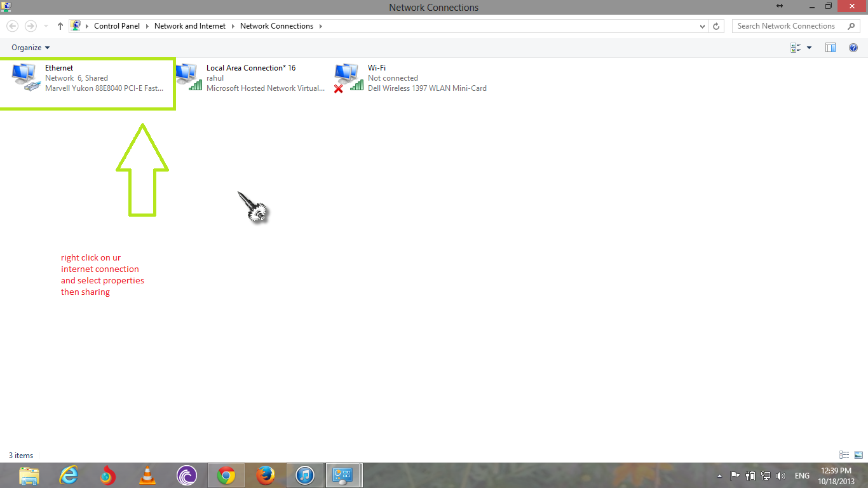This screenshot has height=488, width=868.
Task: Click the "3 items" status bar text
Action: [x=21, y=456]
